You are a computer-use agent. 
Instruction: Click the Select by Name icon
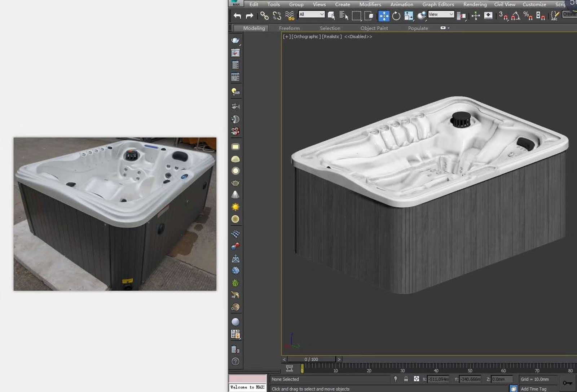pyautogui.click(x=344, y=16)
